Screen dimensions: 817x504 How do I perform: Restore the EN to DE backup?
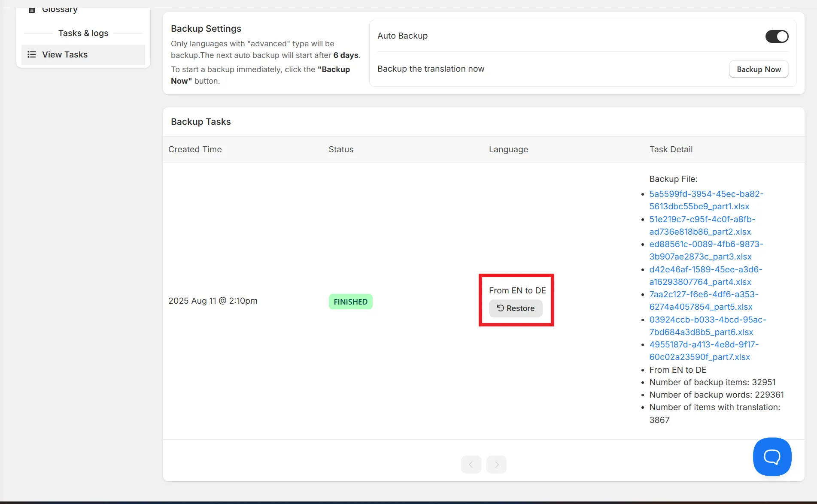pos(516,308)
